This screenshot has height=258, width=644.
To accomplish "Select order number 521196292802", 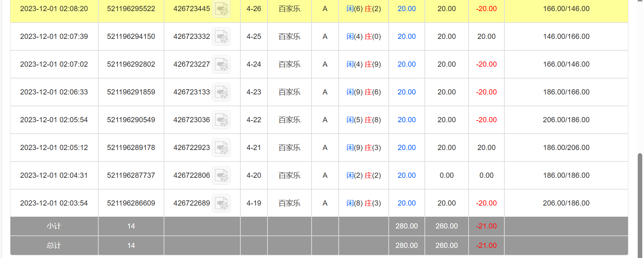I will coord(131,64).
